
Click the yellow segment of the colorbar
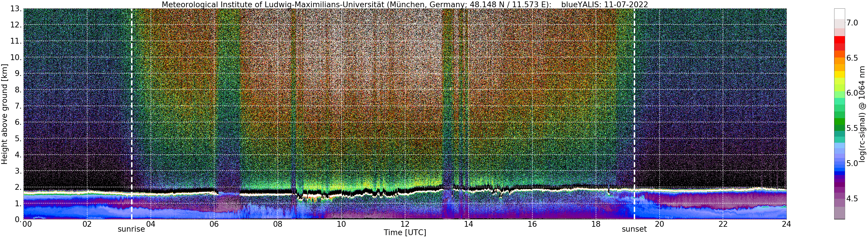coord(840,75)
